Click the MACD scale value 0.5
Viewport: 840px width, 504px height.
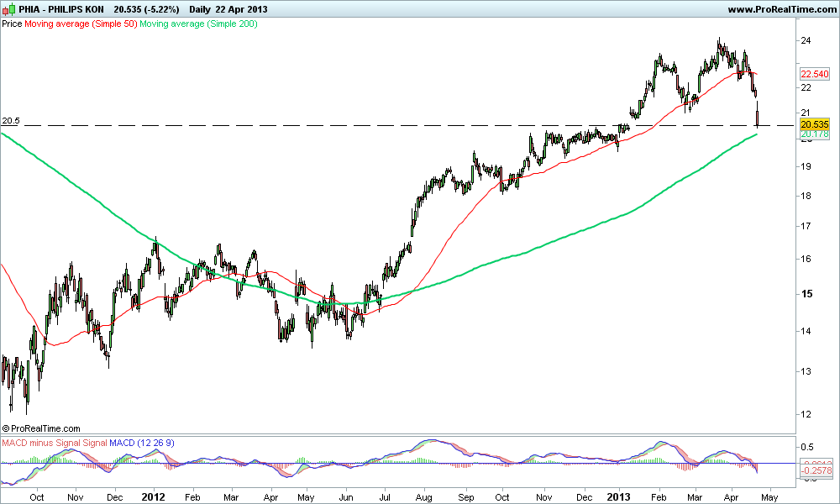(807, 447)
